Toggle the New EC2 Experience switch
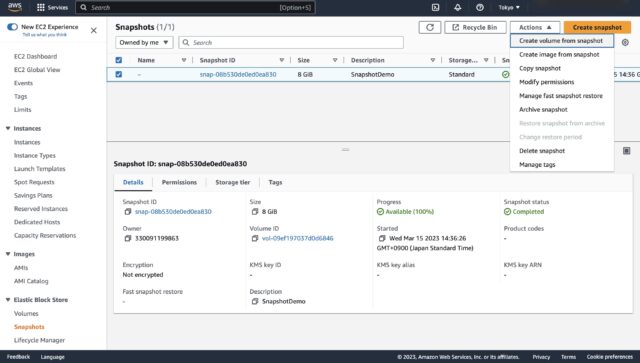Screen dimensions: 640x363 [x=12, y=27]
